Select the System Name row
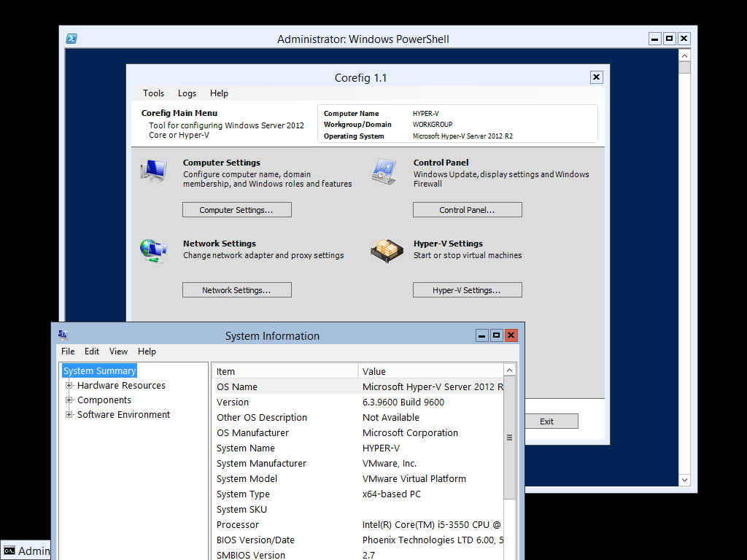747x560 pixels. pos(357,448)
